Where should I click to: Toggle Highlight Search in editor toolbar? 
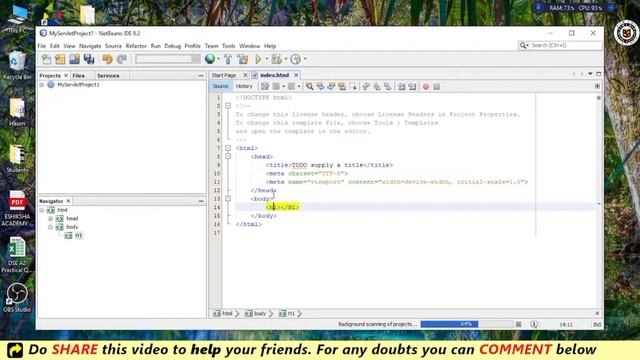coord(342,87)
